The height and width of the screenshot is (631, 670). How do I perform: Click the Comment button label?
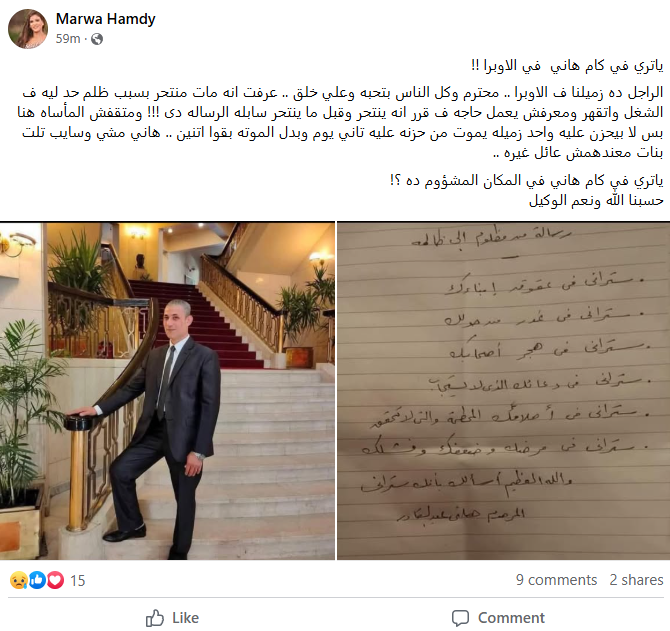coord(511,618)
